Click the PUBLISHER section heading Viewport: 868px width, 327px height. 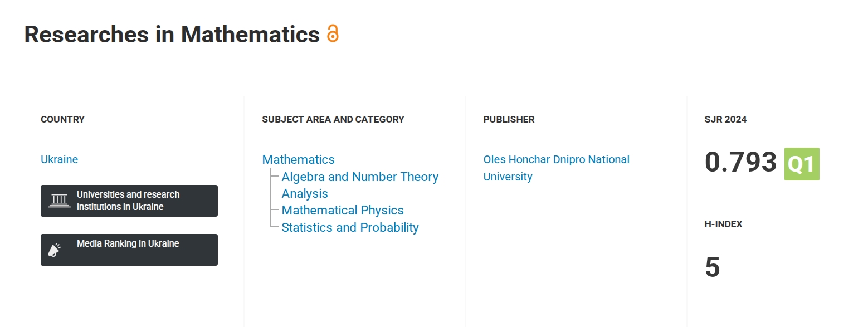pyautogui.click(x=509, y=119)
